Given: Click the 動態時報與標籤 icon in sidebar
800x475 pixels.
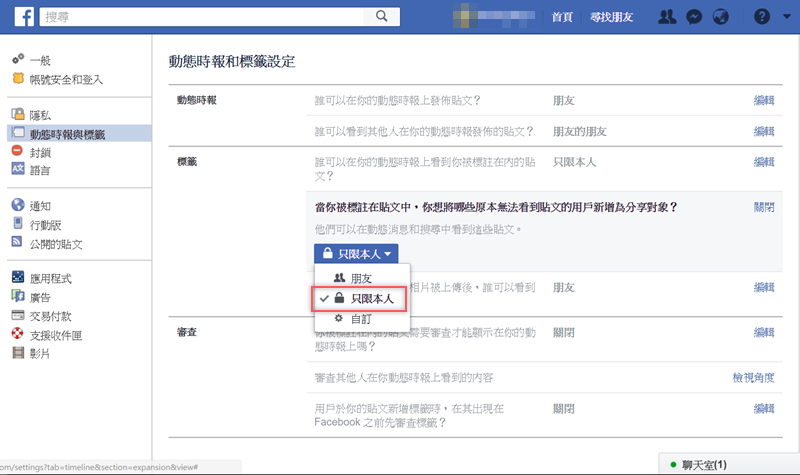Looking at the screenshot, I should (18, 133).
